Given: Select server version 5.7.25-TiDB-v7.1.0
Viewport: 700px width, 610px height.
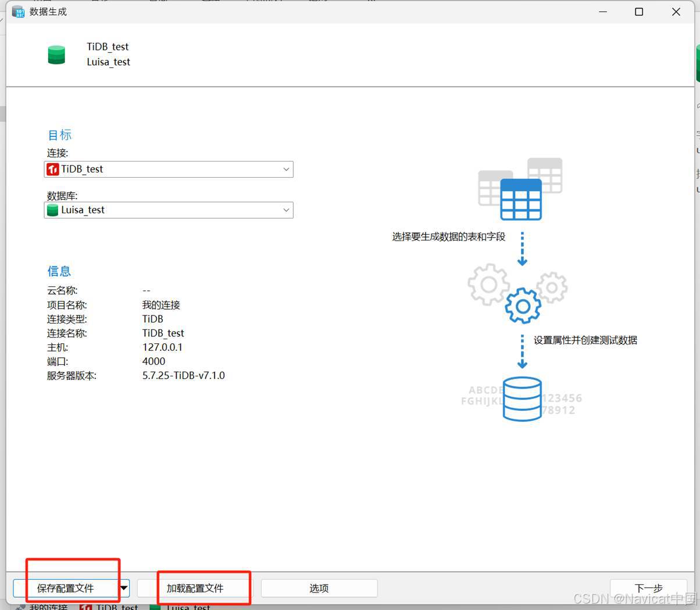Looking at the screenshot, I should click(x=183, y=375).
